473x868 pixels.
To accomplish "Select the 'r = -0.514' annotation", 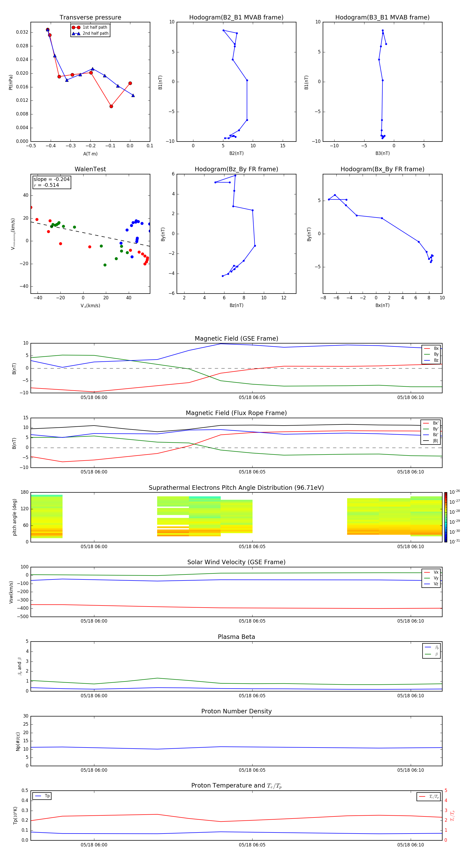I will [47, 185].
